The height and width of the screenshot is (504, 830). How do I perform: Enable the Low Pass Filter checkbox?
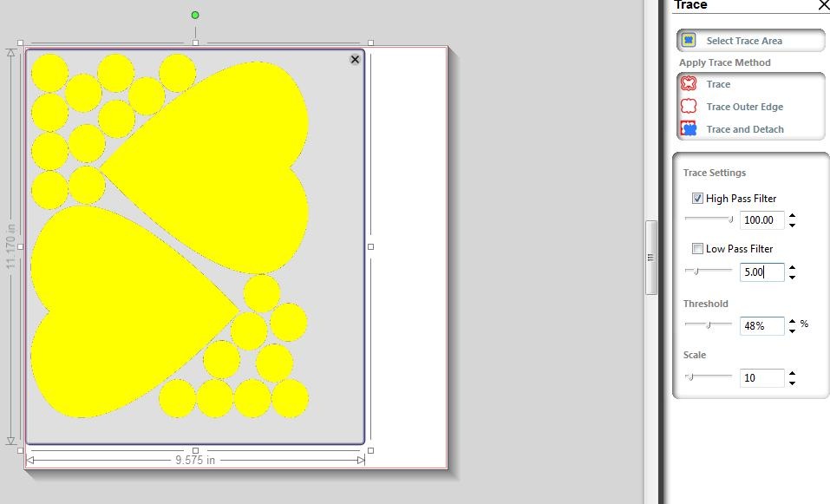coord(697,249)
